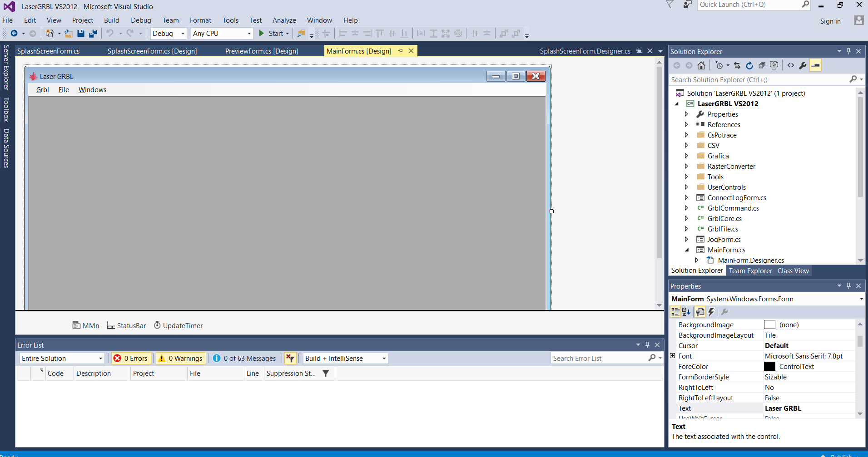Viewport: 868px width, 457px height.
Task: Auto-hide the Error List panel with pin
Action: pos(648,345)
